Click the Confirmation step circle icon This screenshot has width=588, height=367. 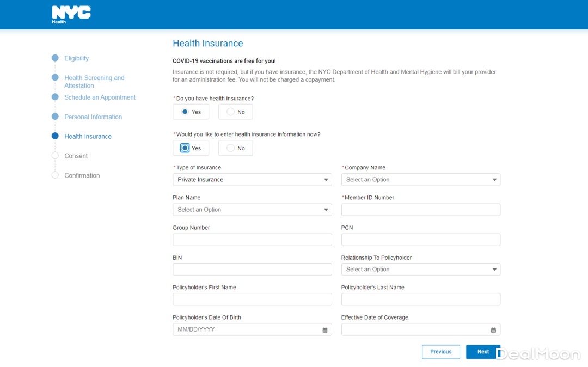(x=55, y=175)
